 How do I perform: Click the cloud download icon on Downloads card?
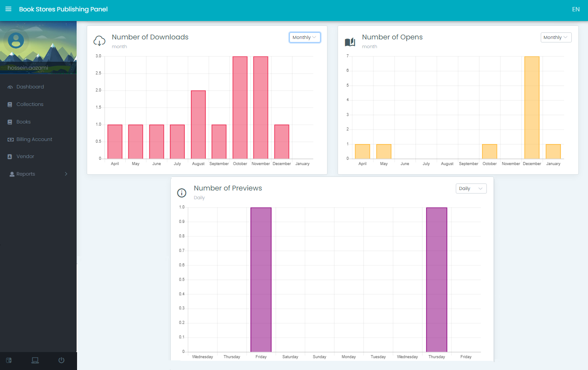point(99,41)
